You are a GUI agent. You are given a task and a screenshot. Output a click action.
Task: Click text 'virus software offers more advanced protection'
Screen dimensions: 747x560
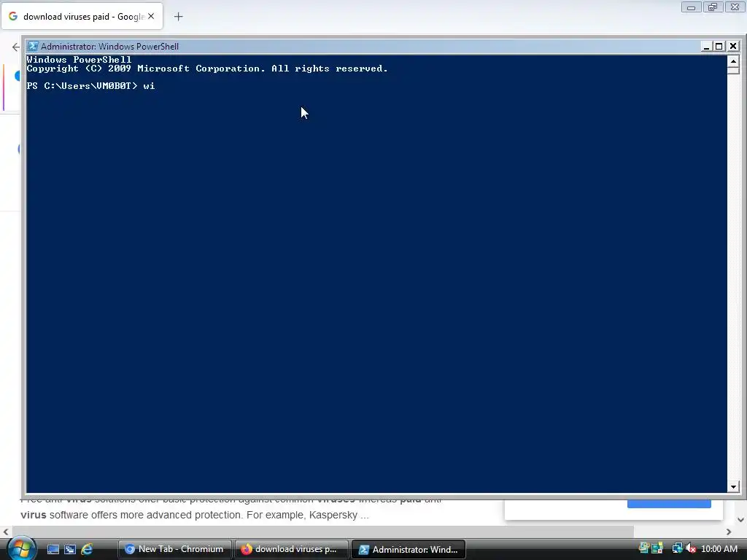[x=131, y=516]
